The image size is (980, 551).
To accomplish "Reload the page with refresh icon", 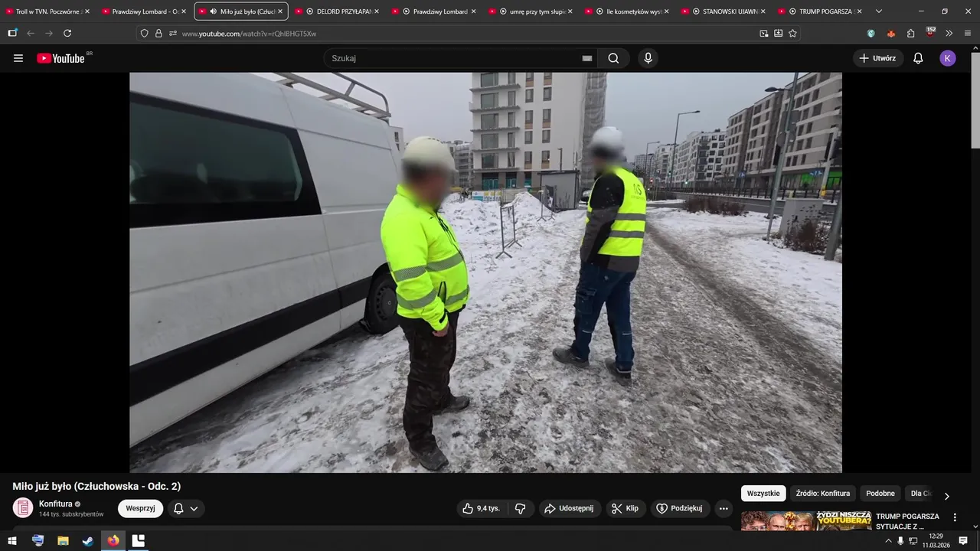I will pos(67,33).
